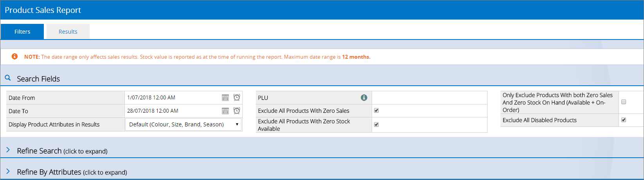644x180 pixels.
Task: Uncheck Exclude All Products With Zero Stock Available
Action: tap(376, 124)
